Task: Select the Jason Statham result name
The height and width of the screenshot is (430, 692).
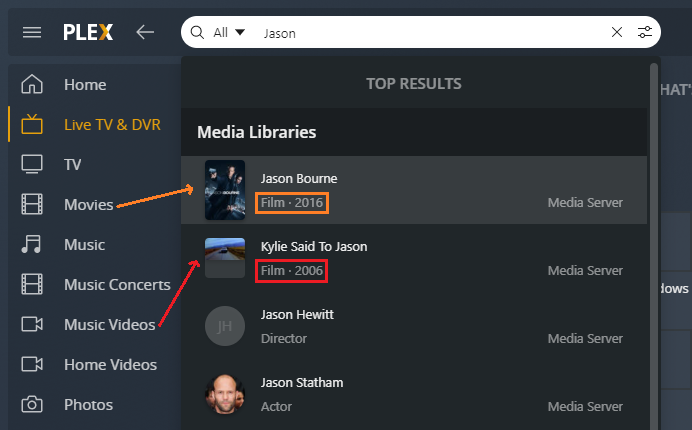Action: tap(302, 382)
